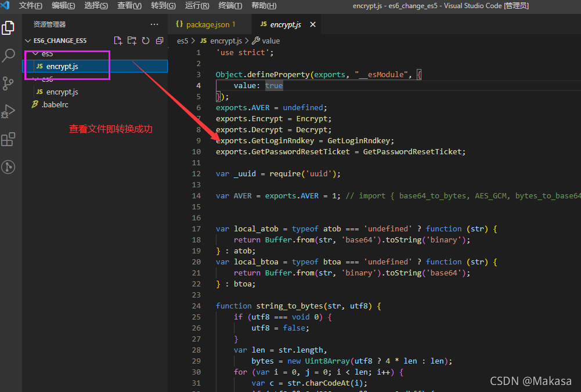581x392 pixels.
Task: Click Object.defineProperty on line 3
Action: 262,74
